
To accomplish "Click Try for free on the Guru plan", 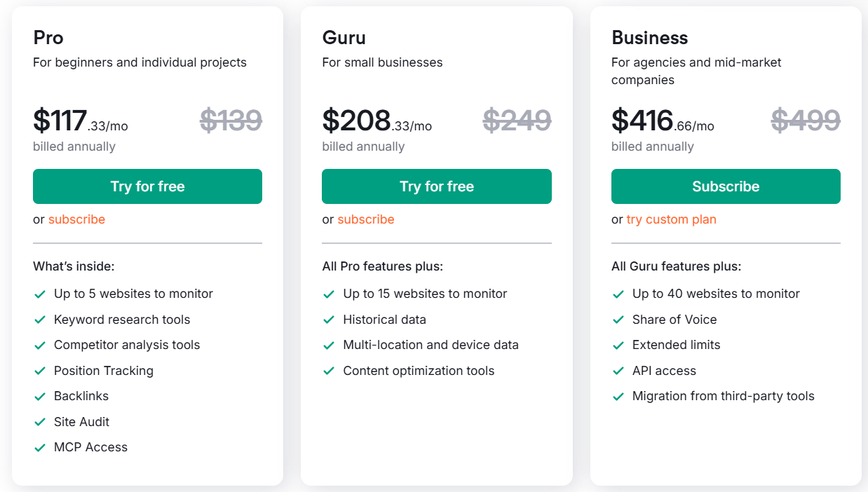I will 436,186.
